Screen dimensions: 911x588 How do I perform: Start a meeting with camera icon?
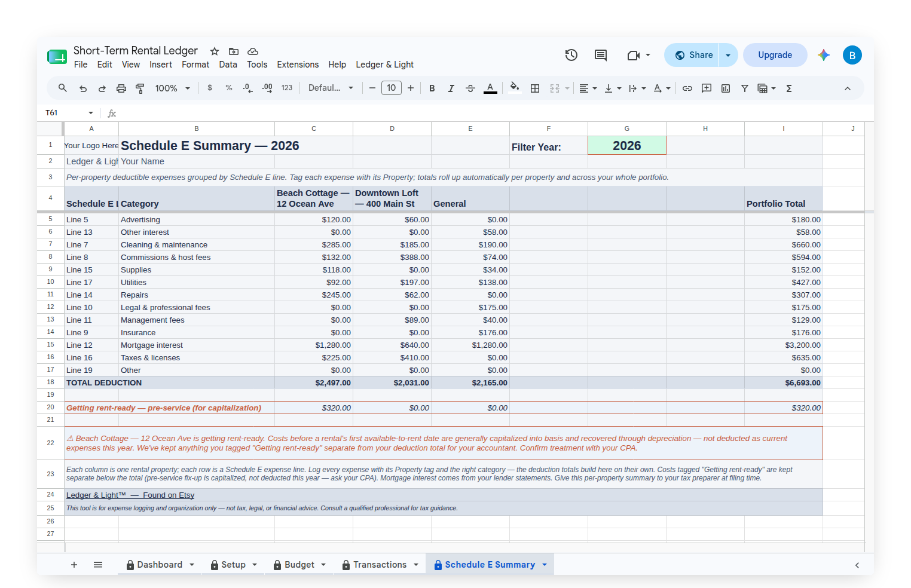click(634, 55)
